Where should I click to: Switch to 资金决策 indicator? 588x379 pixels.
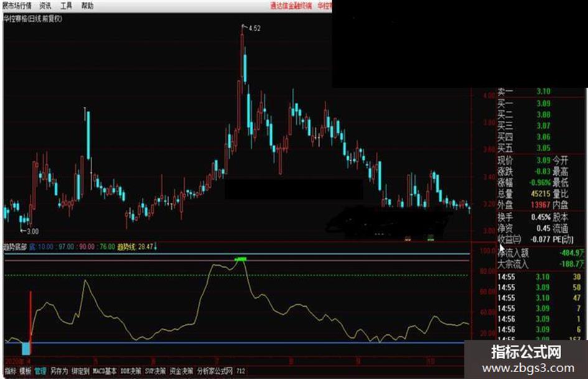coord(181,371)
